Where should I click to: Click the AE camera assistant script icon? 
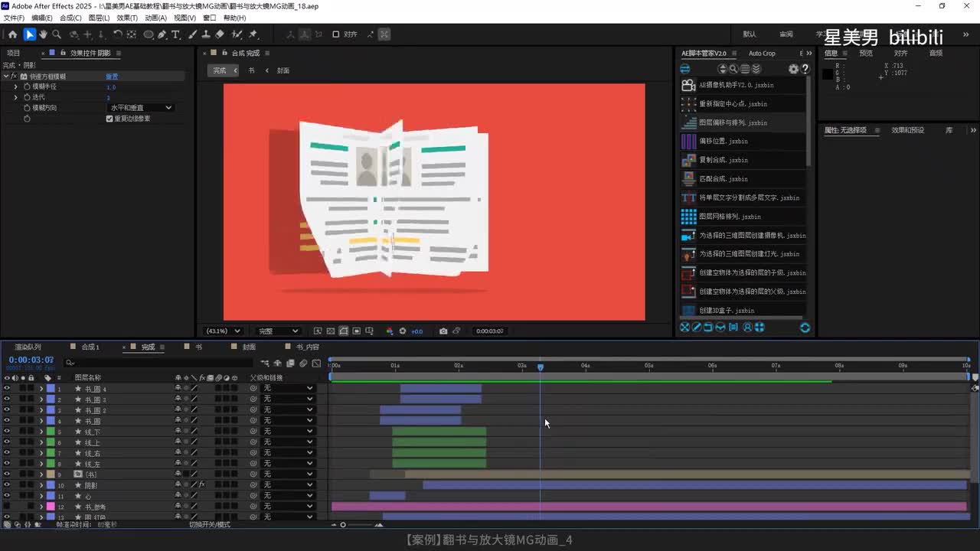pyautogui.click(x=688, y=85)
